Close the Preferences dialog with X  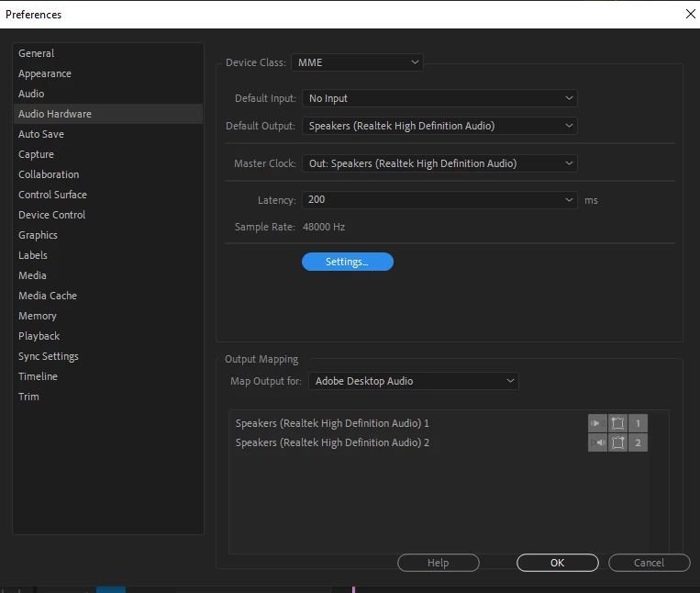click(x=690, y=14)
